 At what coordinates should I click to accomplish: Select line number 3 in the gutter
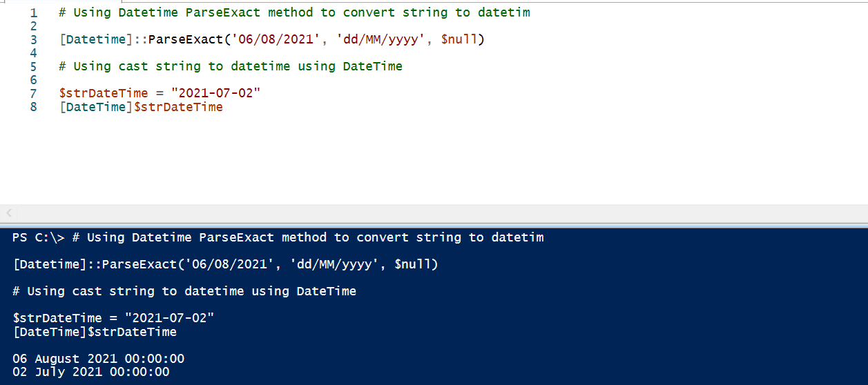34,39
